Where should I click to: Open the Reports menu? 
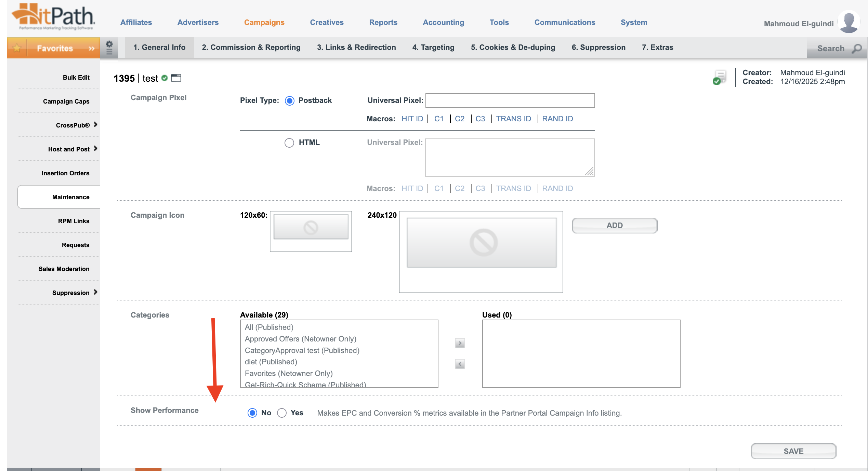[383, 23]
